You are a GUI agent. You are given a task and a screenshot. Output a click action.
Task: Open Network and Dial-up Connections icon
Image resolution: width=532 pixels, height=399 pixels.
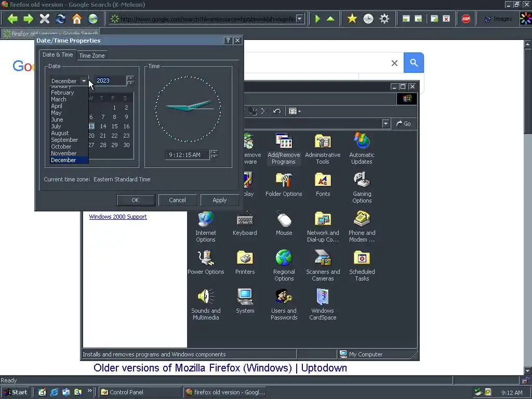(323, 227)
